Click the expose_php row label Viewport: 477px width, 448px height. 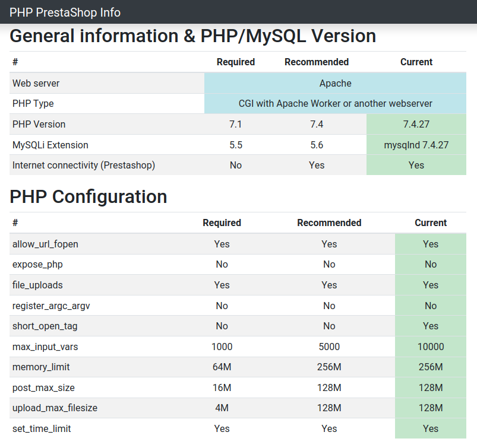coord(37,265)
